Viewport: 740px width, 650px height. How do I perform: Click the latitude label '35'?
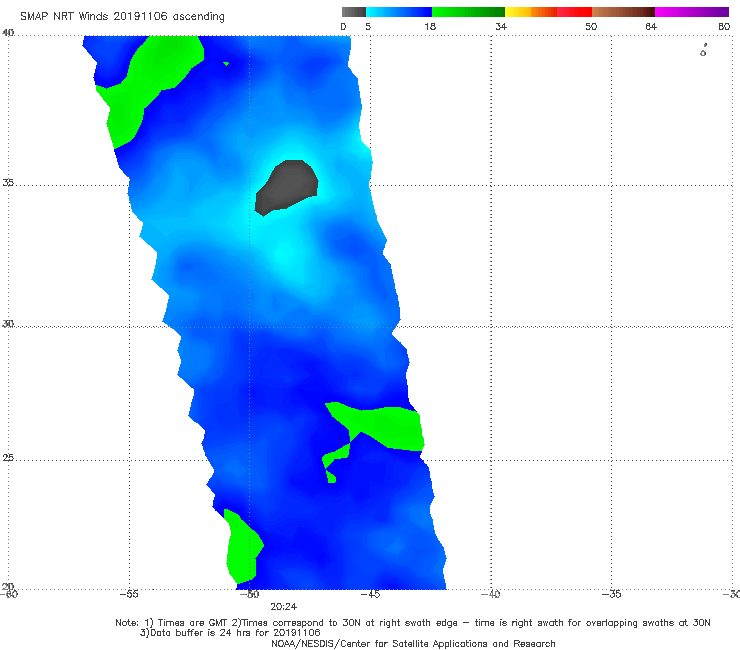pos(8,182)
